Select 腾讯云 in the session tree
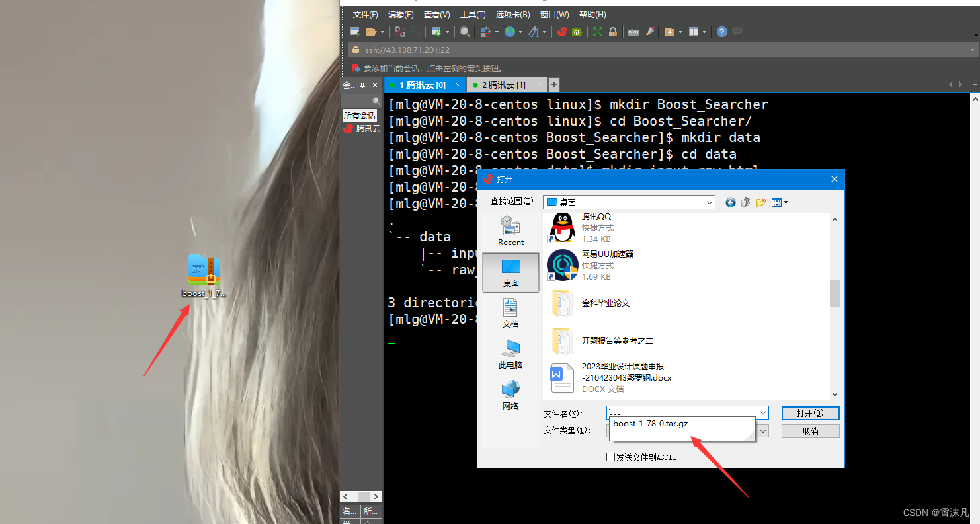 (362, 129)
